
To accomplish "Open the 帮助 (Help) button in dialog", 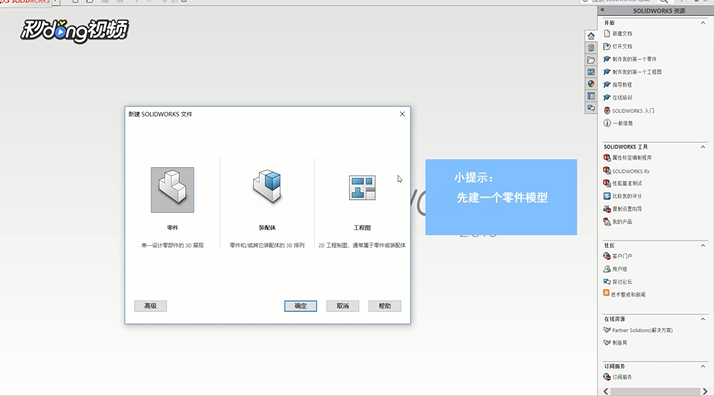I will [x=385, y=306].
